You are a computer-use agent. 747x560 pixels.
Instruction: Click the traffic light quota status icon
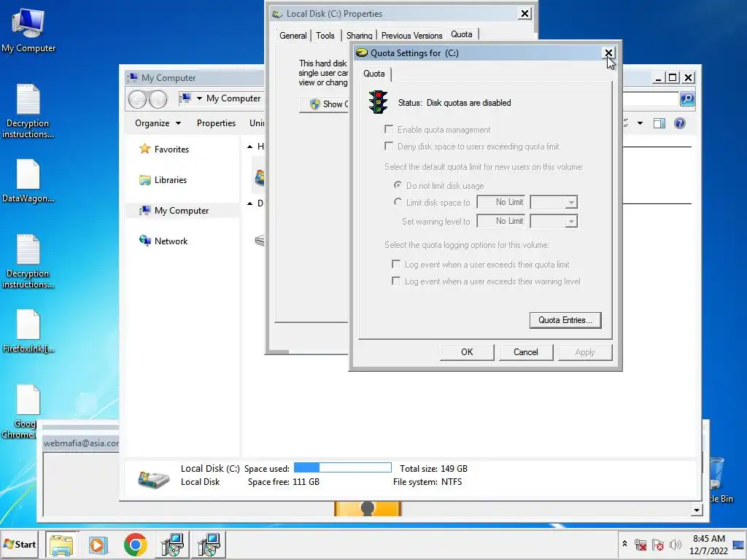click(379, 102)
